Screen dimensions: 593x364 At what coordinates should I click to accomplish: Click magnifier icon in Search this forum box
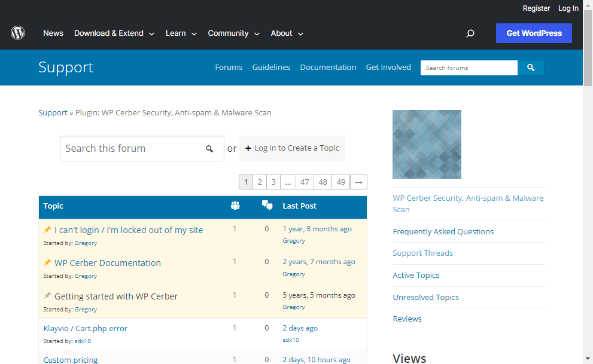209,149
